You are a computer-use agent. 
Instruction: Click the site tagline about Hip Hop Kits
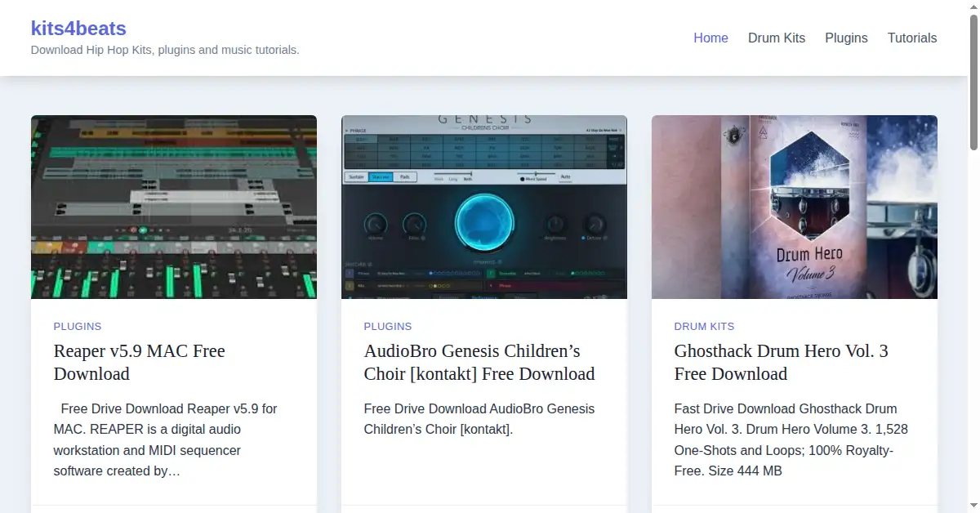point(165,50)
